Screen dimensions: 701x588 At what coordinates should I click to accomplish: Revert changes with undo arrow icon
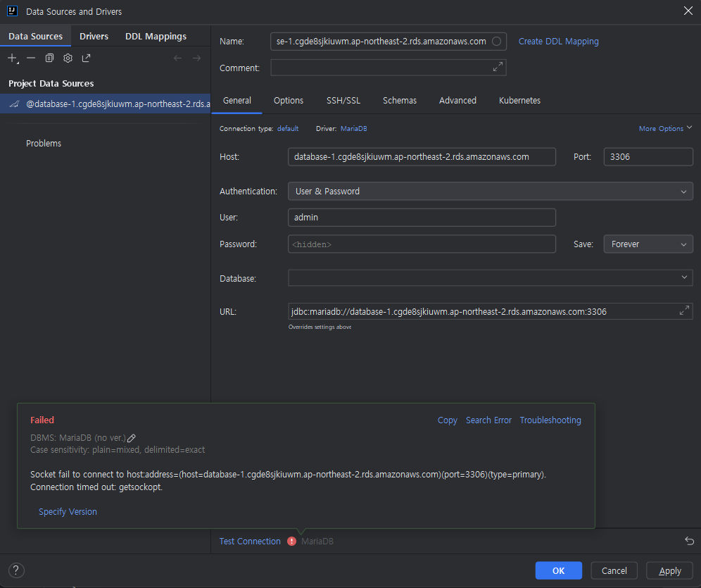[x=689, y=541]
